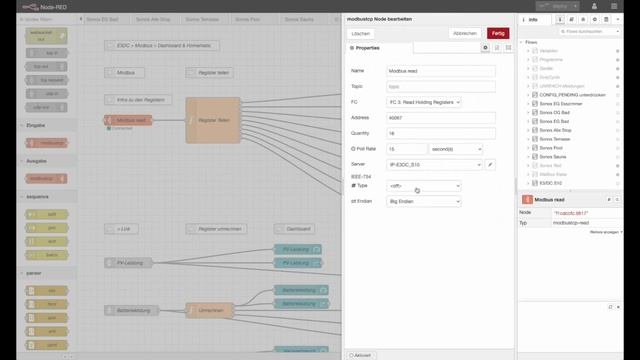The width and height of the screenshot is (640, 360).
Task: Open the IEEE-754 Type dropdown
Action: 424,186
